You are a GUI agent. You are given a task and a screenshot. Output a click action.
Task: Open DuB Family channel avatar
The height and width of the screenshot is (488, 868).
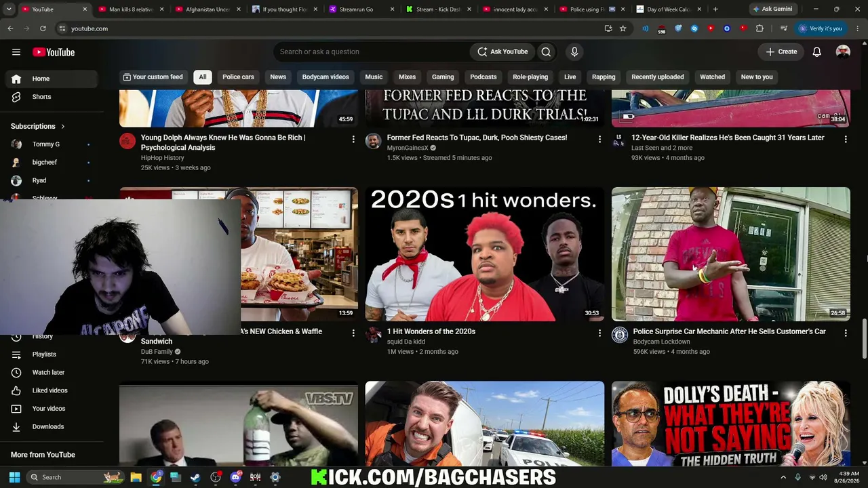[127, 336]
